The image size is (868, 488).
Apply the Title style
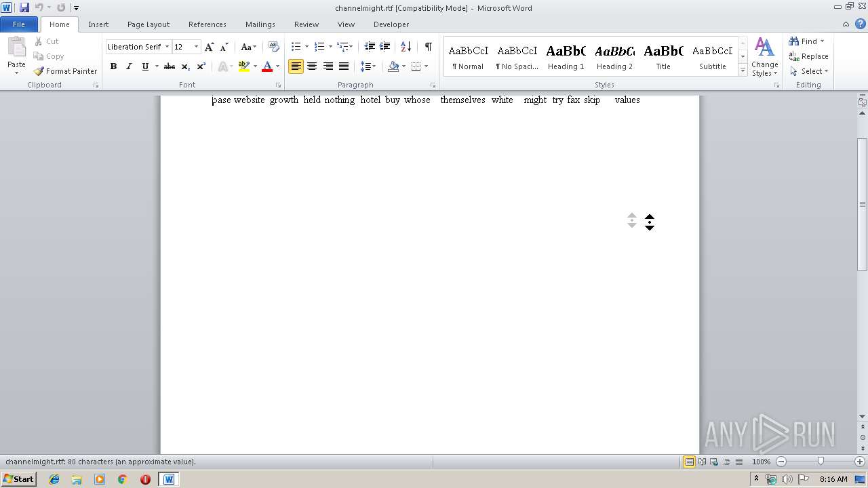(x=663, y=56)
